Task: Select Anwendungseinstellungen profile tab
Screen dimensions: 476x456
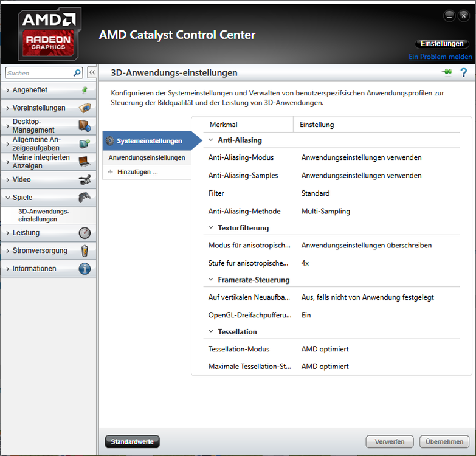Action: 147,157
